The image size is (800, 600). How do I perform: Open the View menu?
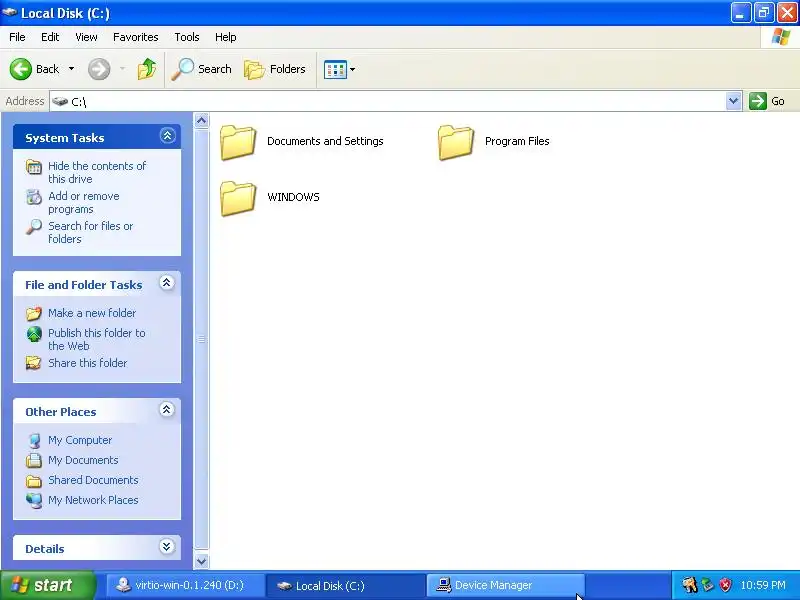click(x=86, y=37)
